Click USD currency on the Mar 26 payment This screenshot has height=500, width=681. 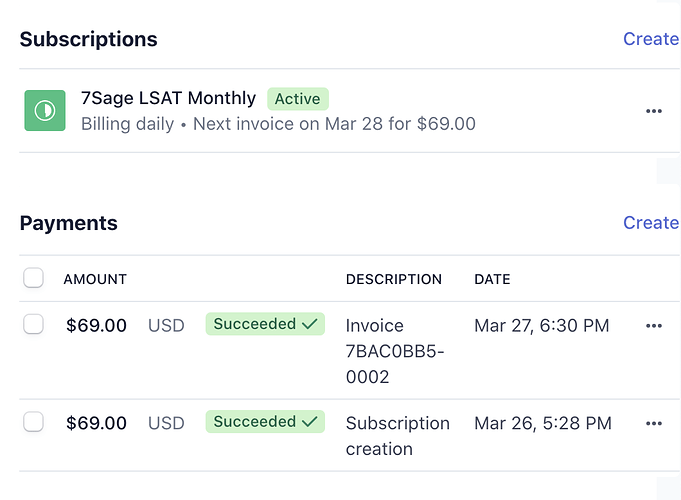[166, 424]
